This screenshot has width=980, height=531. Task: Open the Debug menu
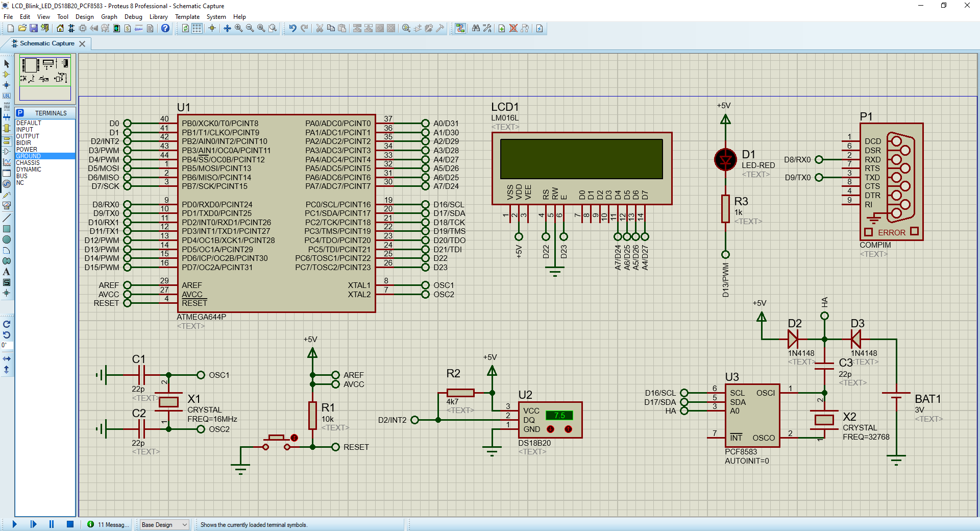click(x=133, y=17)
